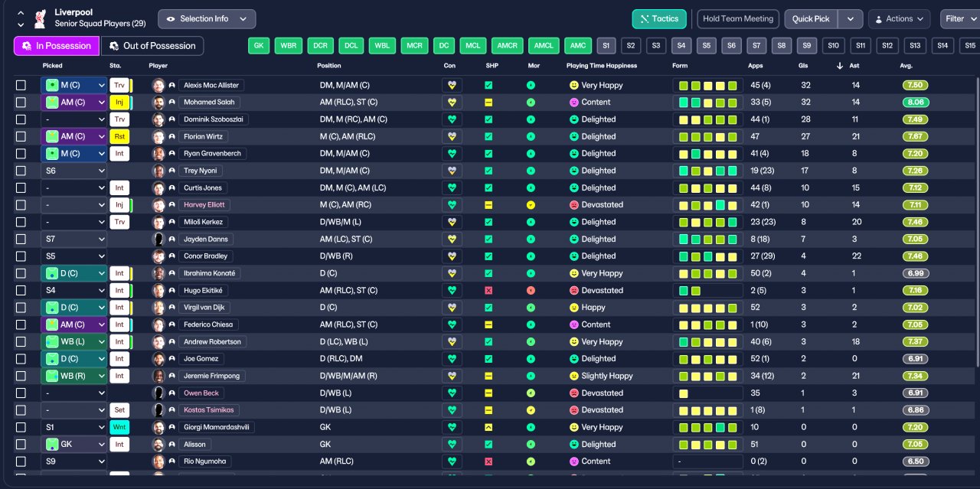Click Rio Ngumoha's condition heart icon
Image resolution: width=980 pixels, height=489 pixels.
click(x=452, y=461)
